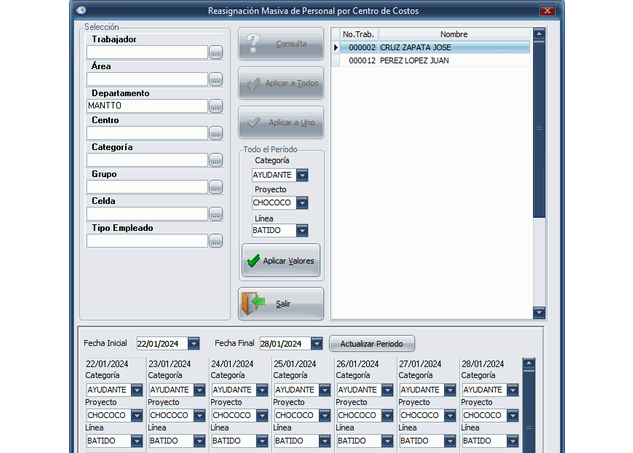Screen dimensions: 633x453
Task: Open lookup button next to Centro field
Action: click(x=215, y=133)
